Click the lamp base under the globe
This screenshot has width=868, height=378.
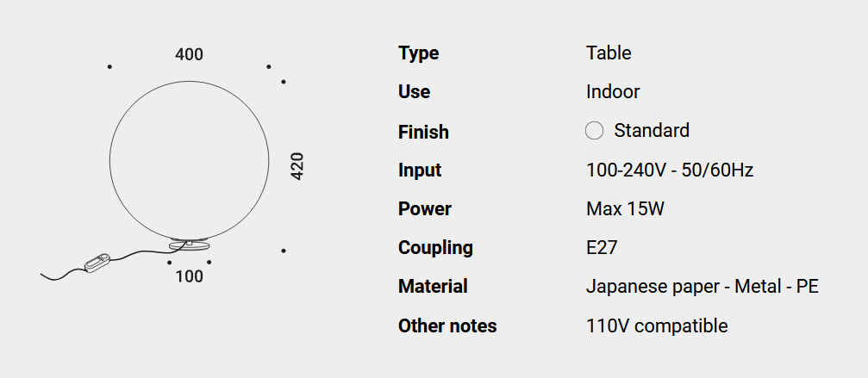point(190,245)
